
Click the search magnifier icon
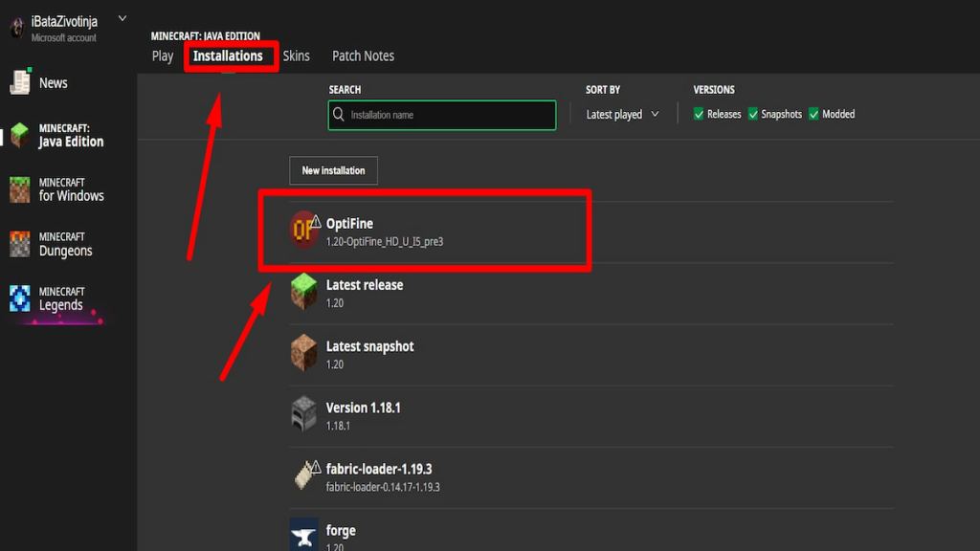click(339, 115)
